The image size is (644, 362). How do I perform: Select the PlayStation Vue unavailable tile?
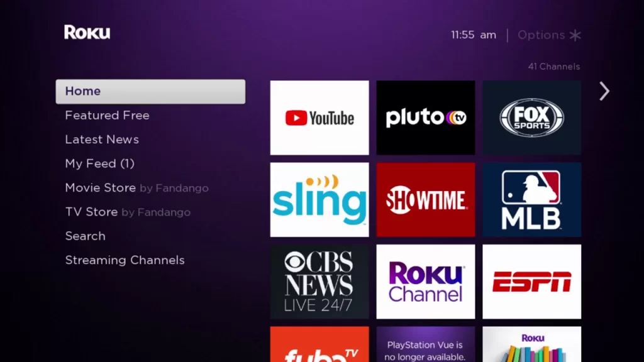[x=426, y=344]
